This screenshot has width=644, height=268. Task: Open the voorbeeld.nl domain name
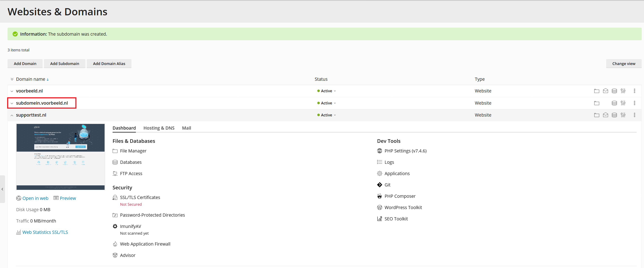pos(29,91)
